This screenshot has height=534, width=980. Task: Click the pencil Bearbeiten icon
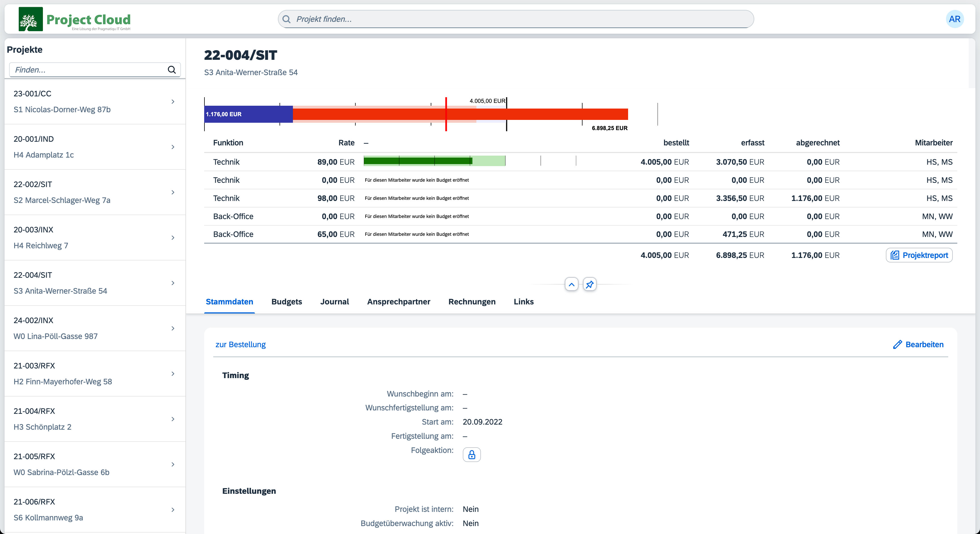pyautogui.click(x=897, y=345)
